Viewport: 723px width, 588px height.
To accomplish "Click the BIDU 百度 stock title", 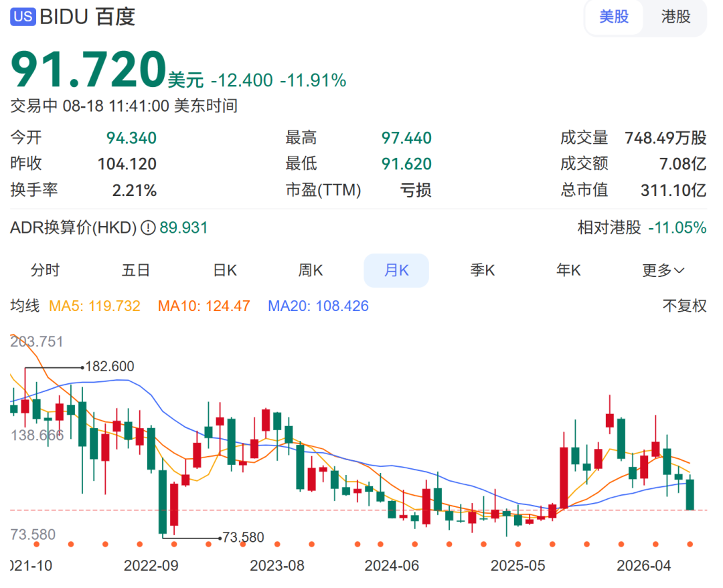I will [87, 17].
